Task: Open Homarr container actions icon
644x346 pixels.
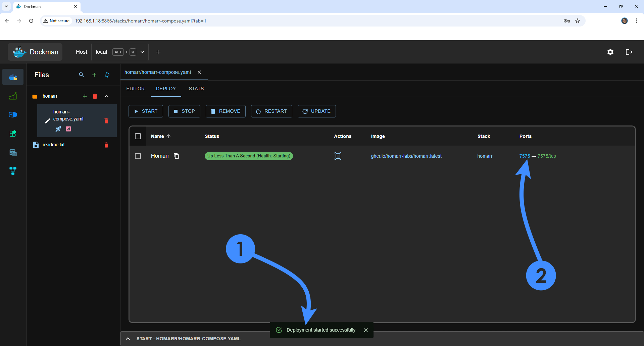Action: coord(338,156)
